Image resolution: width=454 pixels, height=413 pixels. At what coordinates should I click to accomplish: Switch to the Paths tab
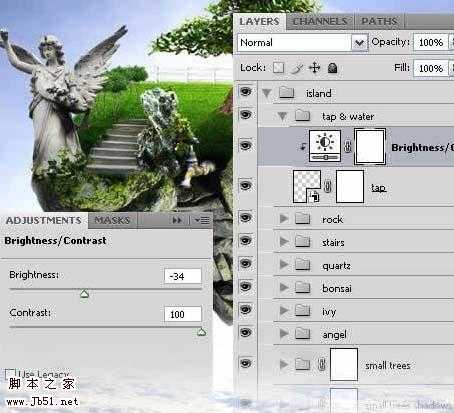pyautogui.click(x=379, y=22)
